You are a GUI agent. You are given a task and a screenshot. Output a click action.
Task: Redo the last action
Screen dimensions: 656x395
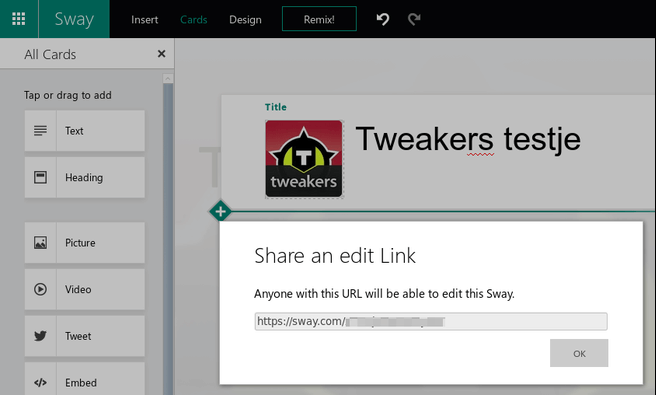pos(414,19)
